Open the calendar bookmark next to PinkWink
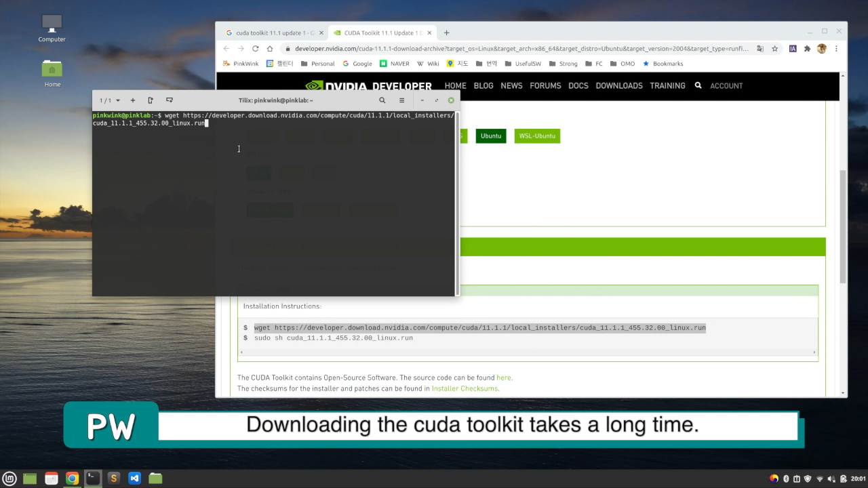The height and width of the screenshot is (488, 868). click(x=279, y=64)
